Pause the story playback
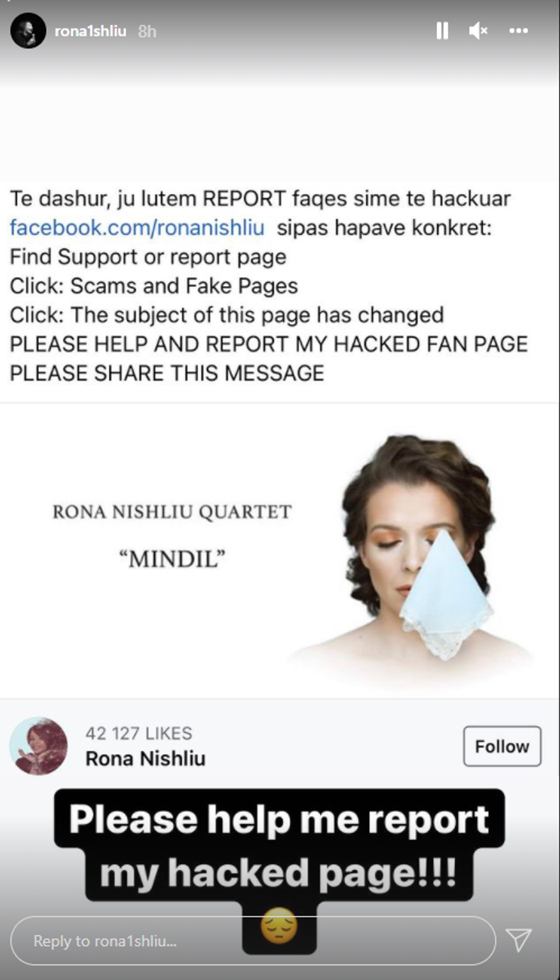Screen dimensions: 560x980 coord(442,31)
